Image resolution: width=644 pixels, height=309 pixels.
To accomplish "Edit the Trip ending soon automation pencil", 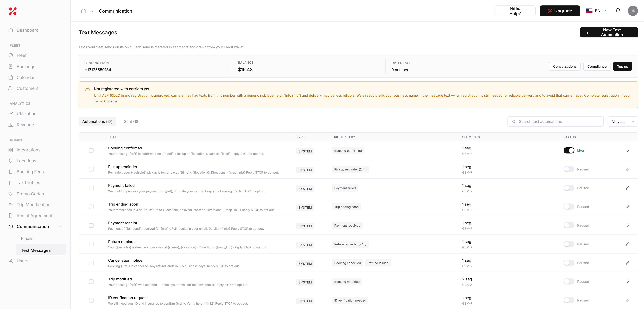I will point(628,207).
